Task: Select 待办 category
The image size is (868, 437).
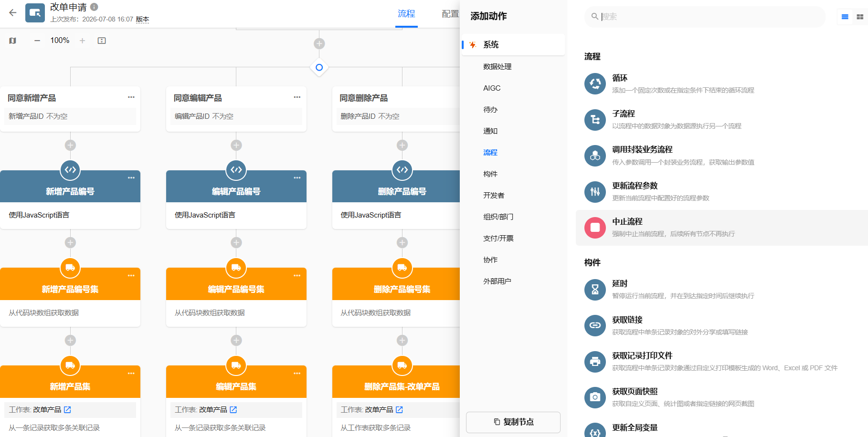Action: click(x=490, y=110)
